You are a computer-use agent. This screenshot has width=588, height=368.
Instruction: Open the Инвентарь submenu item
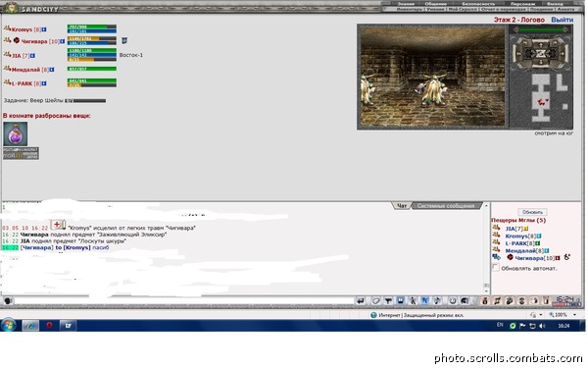point(409,9)
